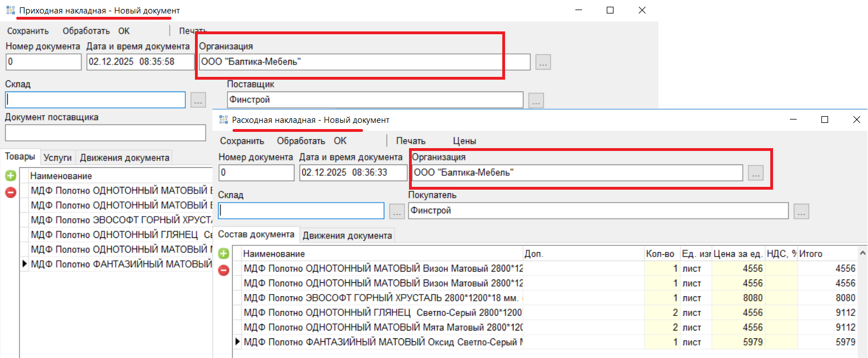Switch to Услуги tab
This screenshot has width=868, height=358.
coord(57,158)
